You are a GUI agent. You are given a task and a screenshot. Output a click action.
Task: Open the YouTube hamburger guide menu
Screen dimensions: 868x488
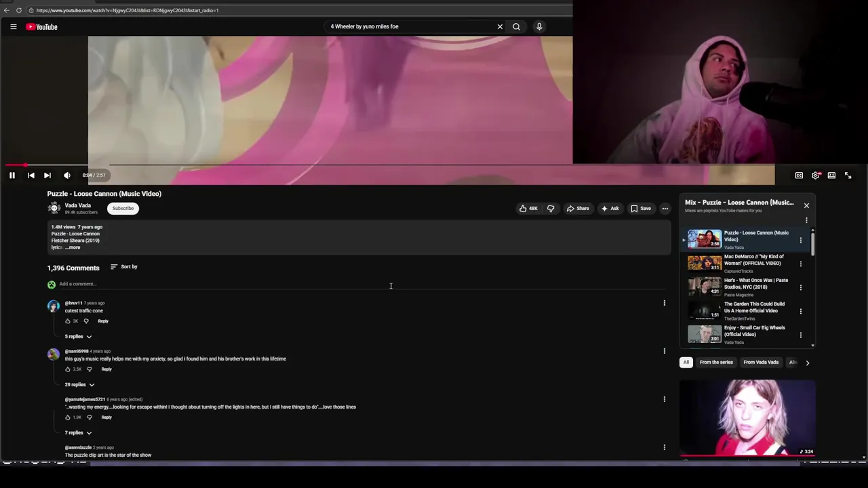(13, 26)
